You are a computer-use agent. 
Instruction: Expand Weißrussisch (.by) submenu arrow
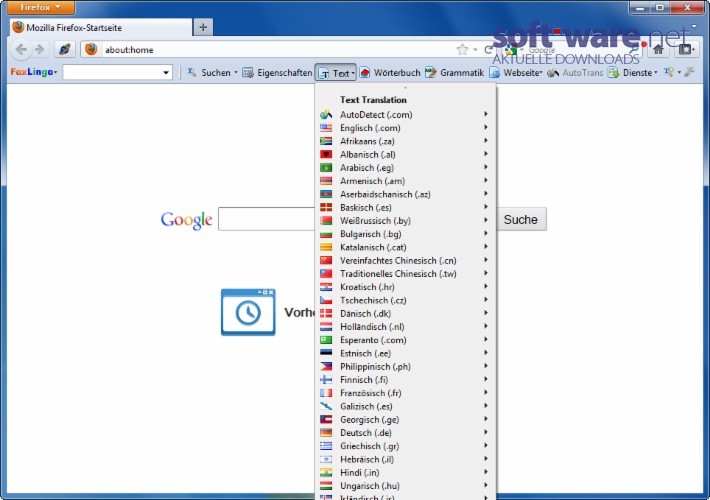(x=485, y=221)
